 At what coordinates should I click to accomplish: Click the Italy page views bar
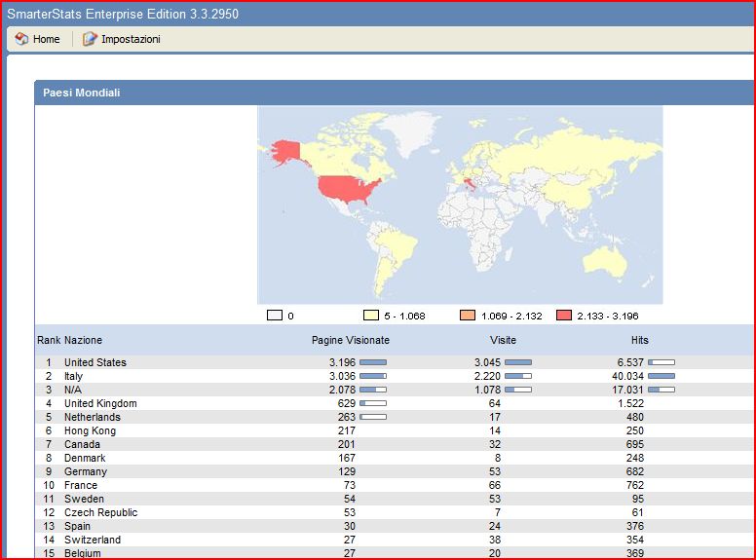pyautogui.click(x=373, y=376)
